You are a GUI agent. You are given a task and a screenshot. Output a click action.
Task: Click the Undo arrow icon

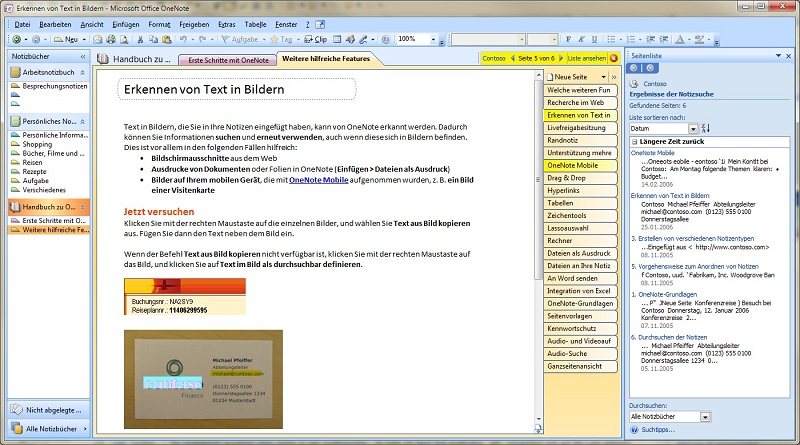(183, 39)
